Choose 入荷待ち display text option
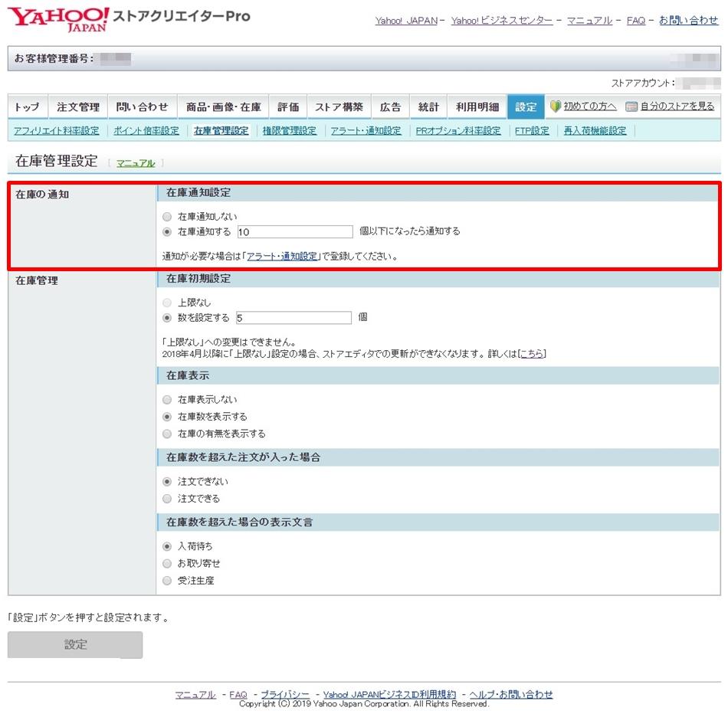728x714 pixels. click(167, 546)
